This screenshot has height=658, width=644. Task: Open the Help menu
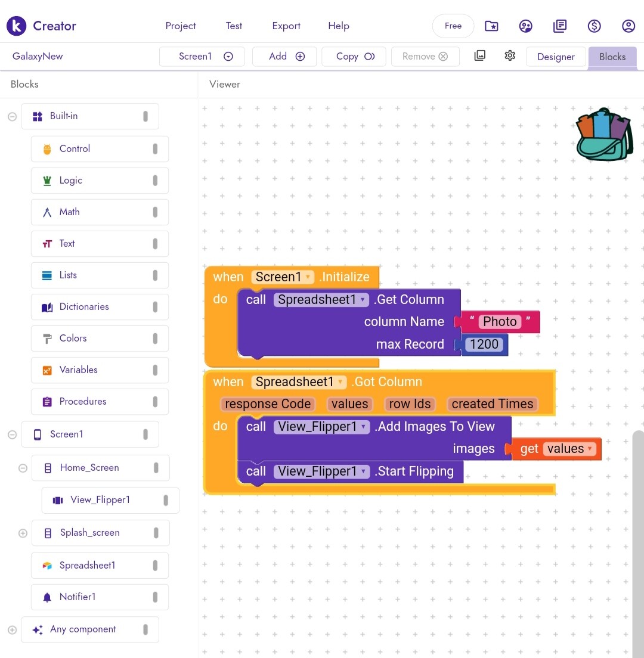[339, 26]
